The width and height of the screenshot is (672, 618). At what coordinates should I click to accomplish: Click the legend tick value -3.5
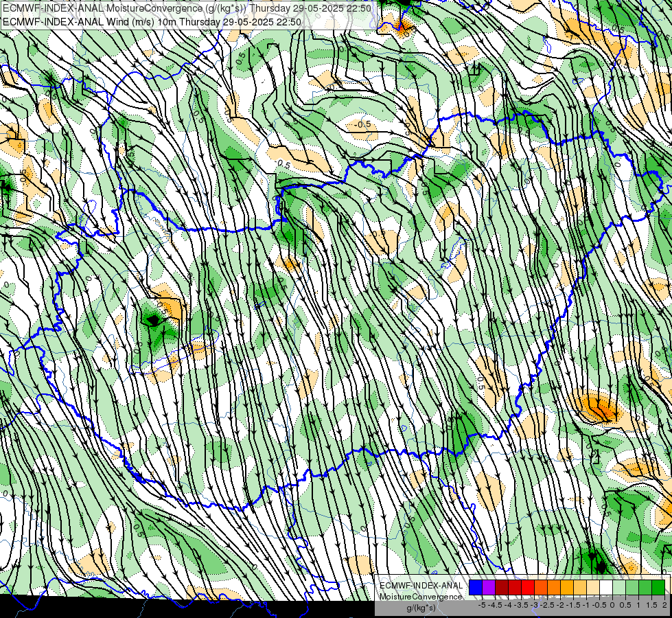coord(522,605)
